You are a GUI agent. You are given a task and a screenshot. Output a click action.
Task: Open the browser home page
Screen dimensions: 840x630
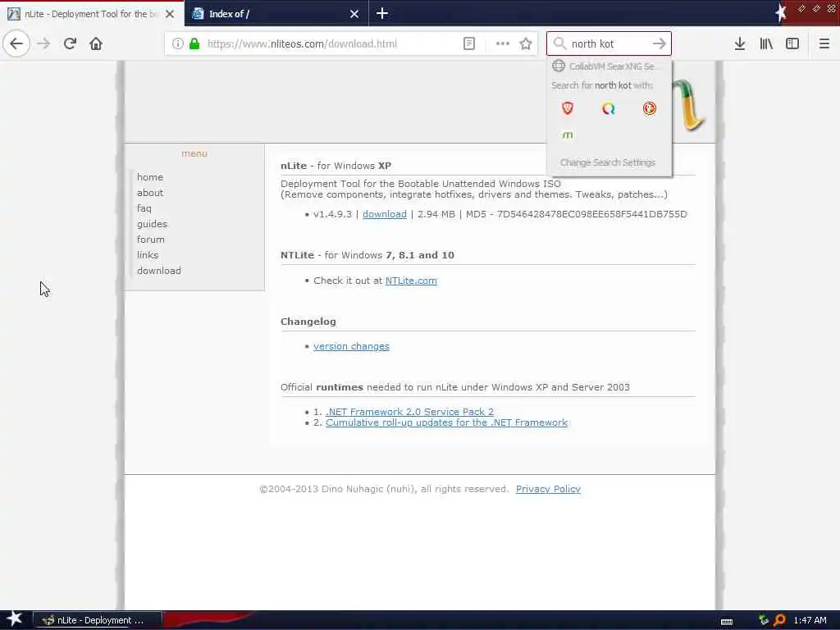tap(96, 44)
